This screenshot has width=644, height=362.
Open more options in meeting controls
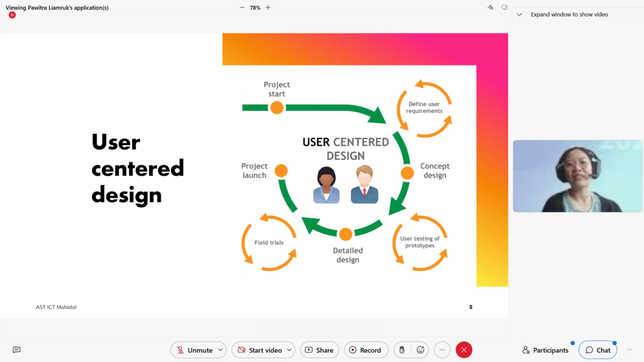(x=442, y=350)
